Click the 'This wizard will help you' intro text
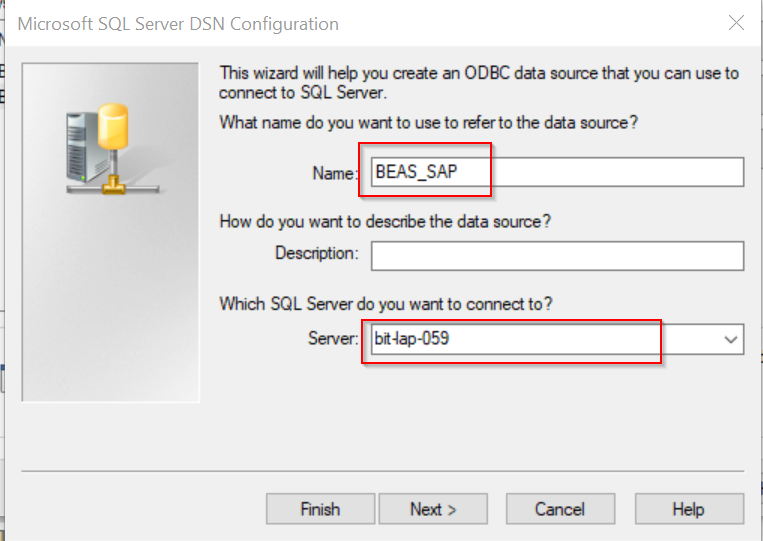 [x=479, y=83]
